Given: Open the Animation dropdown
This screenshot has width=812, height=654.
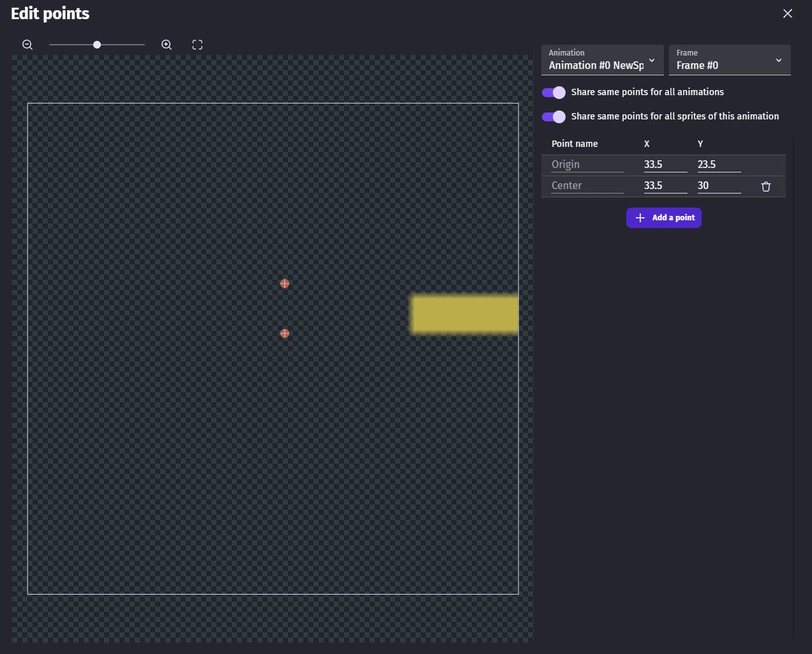Looking at the screenshot, I should tap(603, 60).
